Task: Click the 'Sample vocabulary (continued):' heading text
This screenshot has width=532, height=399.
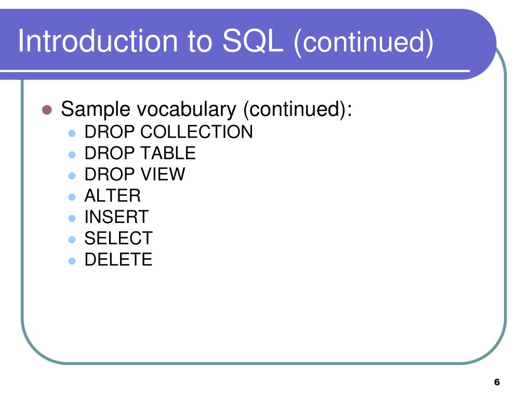Action: tap(206, 109)
